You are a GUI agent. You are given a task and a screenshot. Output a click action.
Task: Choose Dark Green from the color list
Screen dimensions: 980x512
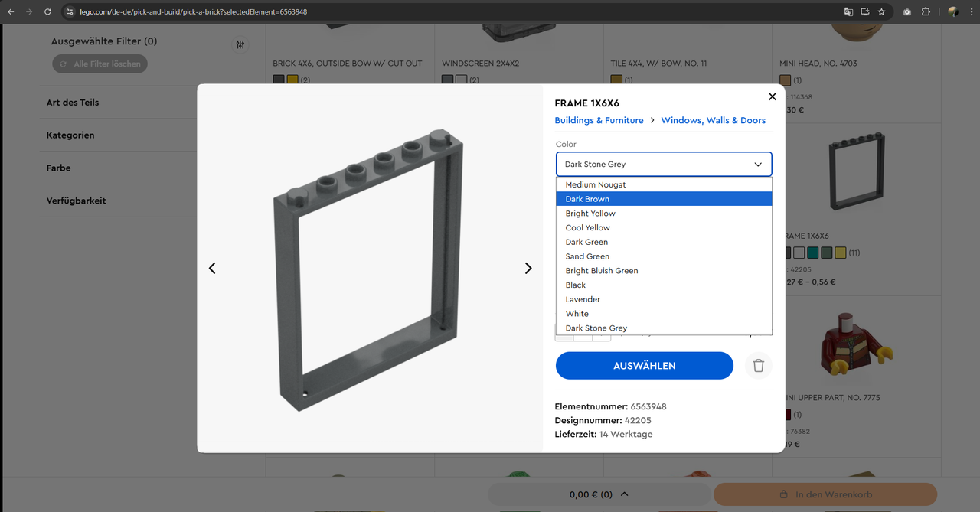point(664,242)
